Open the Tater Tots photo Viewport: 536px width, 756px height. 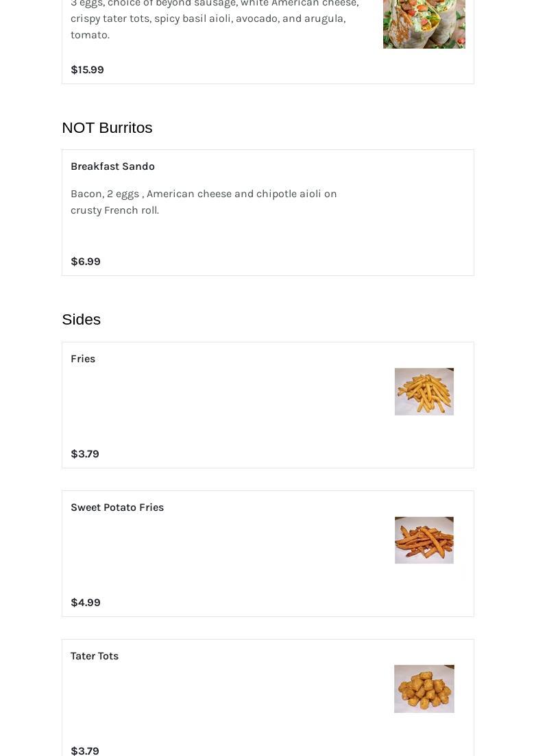click(424, 688)
